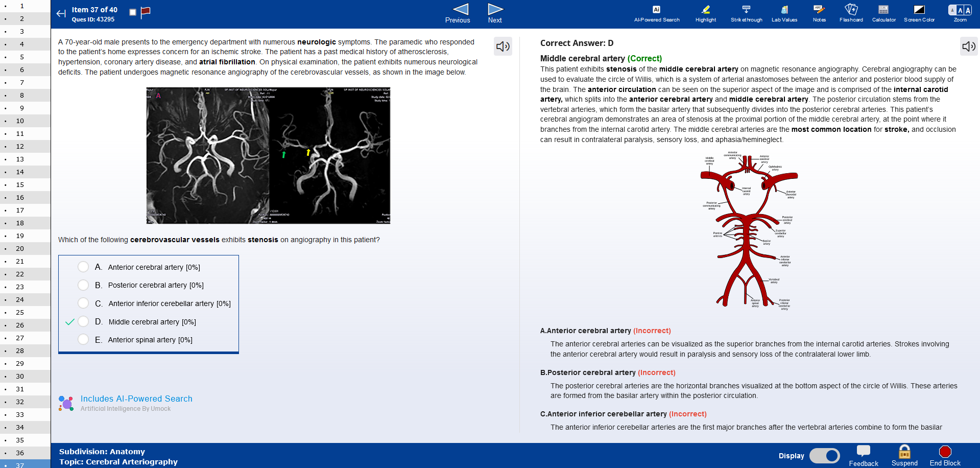Click 'A.Anterior cerebral artery (Incorrect)' heading
The width and height of the screenshot is (980, 468).
pyautogui.click(x=606, y=331)
